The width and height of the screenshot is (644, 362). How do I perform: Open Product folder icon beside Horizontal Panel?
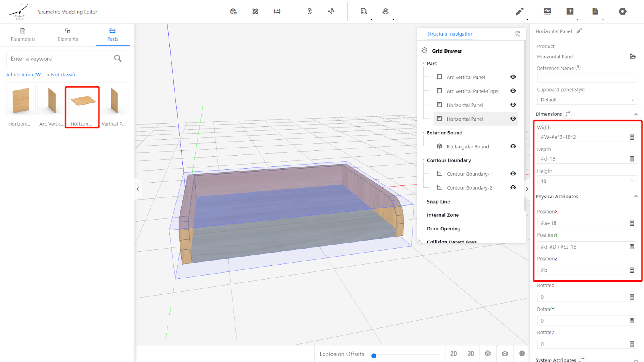[632, 56]
